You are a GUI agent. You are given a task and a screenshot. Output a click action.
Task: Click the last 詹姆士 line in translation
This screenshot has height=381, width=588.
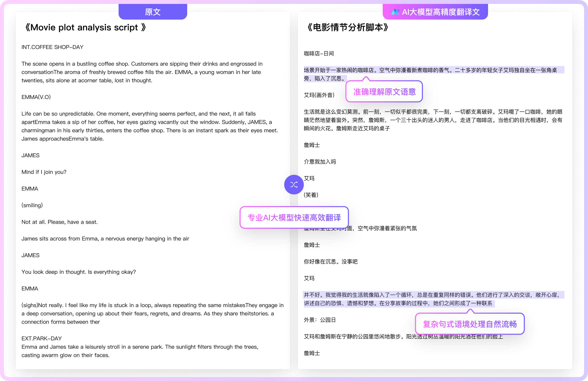[312, 353]
